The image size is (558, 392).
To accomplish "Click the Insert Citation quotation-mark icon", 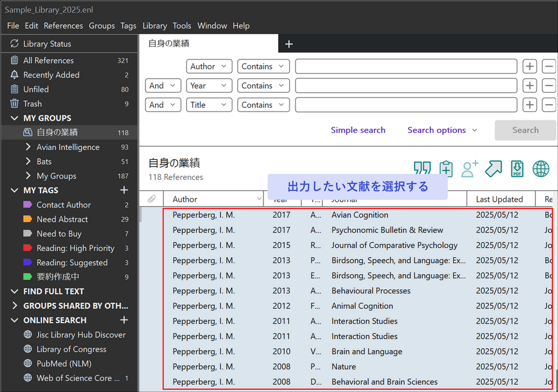I will (422, 169).
